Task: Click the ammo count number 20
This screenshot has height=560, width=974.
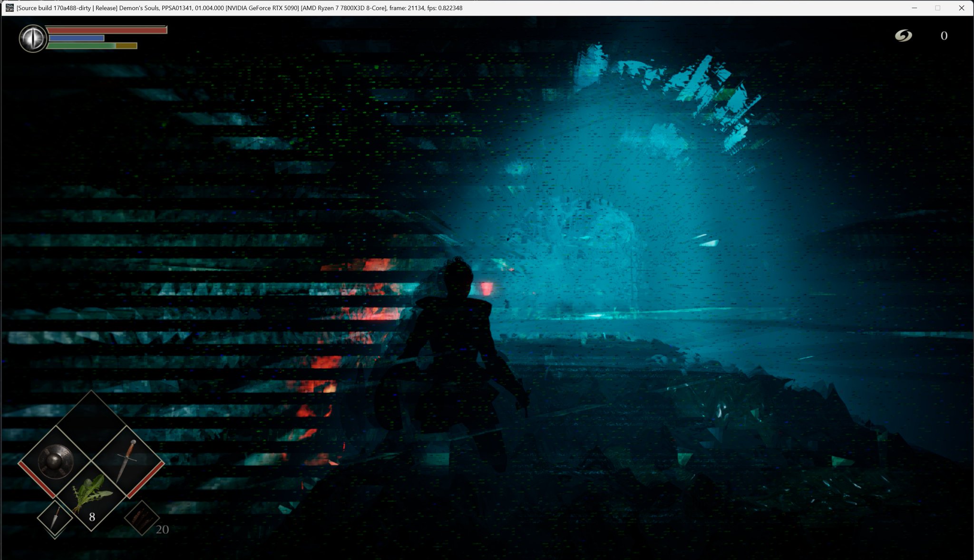Action: click(162, 529)
